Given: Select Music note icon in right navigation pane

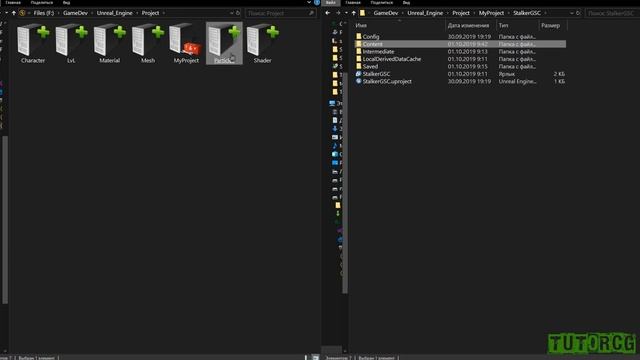Looking at the screenshot, I should coord(335,146).
